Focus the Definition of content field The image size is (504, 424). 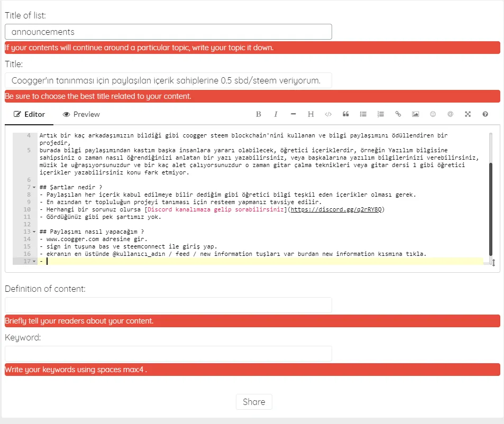click(168, 305)
